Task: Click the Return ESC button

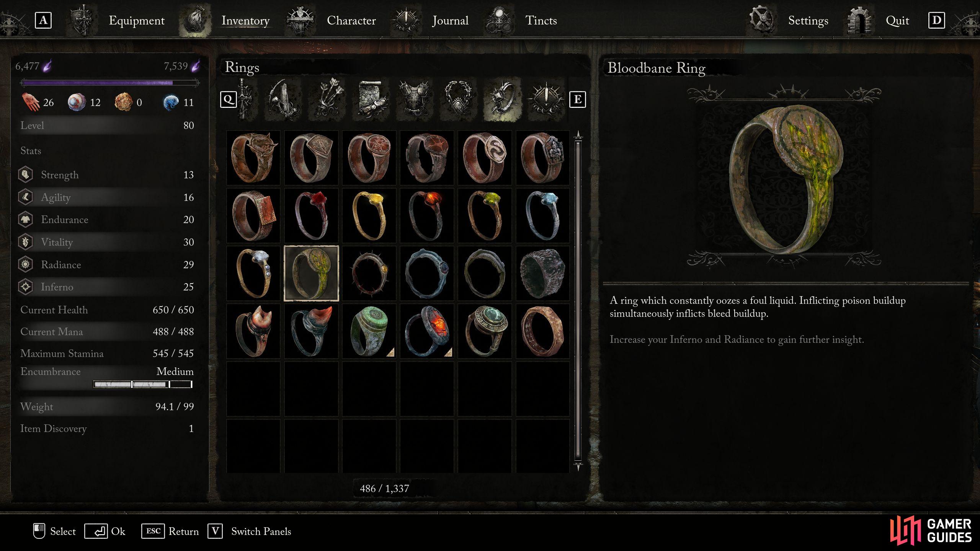Action: pos(170,531)
